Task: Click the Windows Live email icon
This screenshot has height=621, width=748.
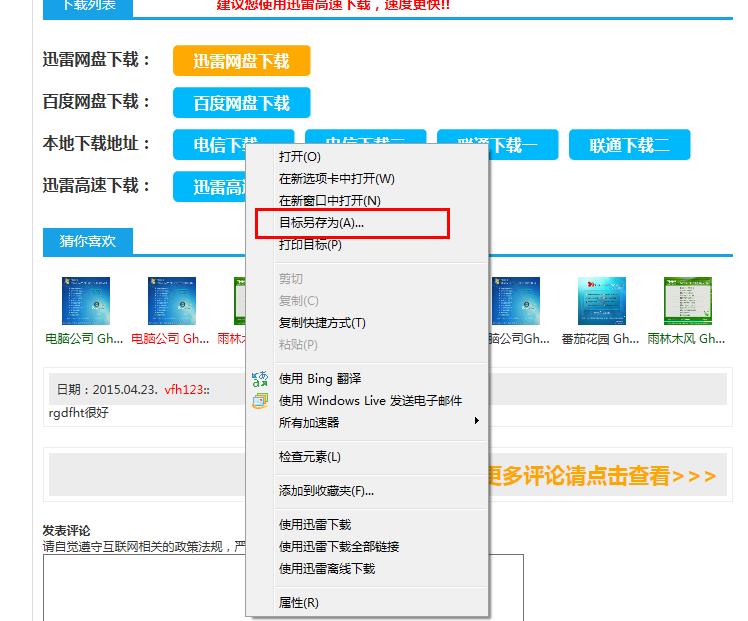Action: pos(260,401)
